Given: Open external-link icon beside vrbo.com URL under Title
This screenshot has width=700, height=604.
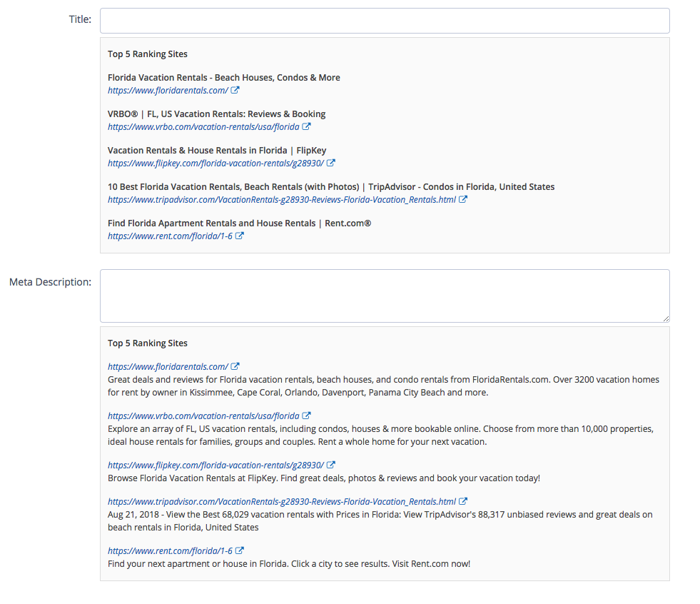Looking at the screenshot, I should point(306,126).
